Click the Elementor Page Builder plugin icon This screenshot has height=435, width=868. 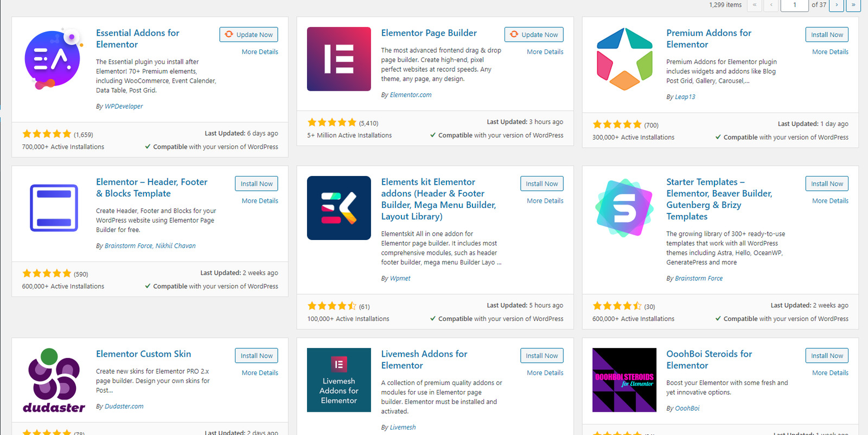point(339,59)
